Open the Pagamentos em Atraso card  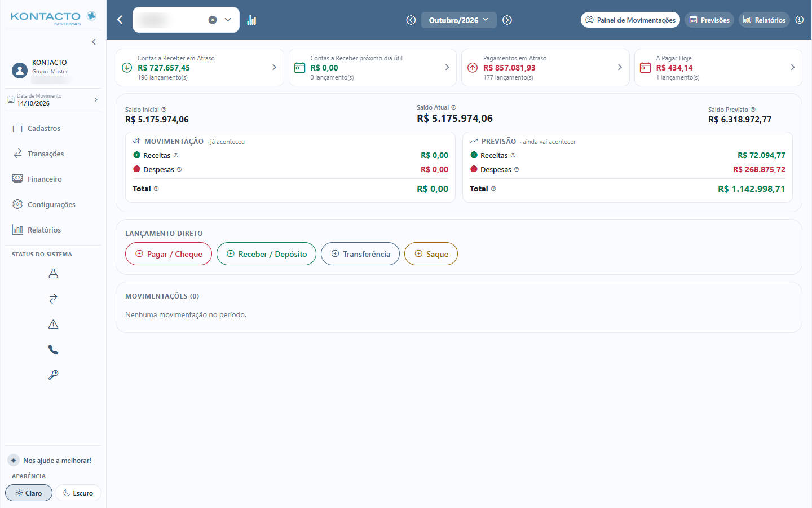click(545, 68)
